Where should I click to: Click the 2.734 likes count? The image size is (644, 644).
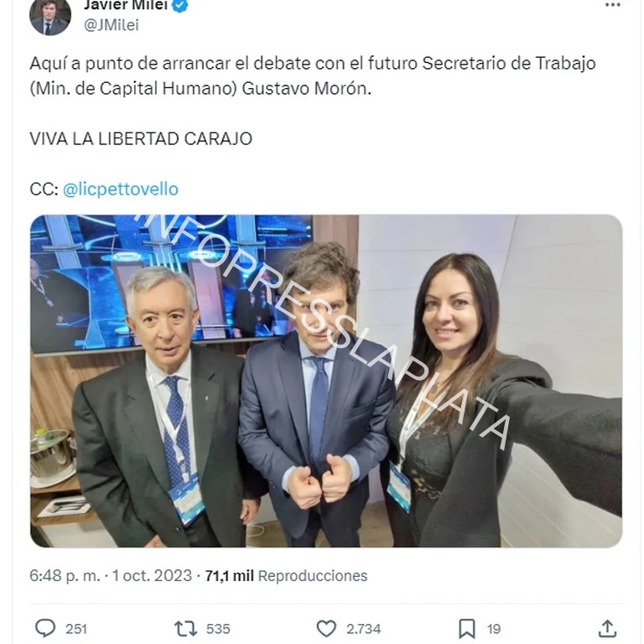click(x=363, y=629)
